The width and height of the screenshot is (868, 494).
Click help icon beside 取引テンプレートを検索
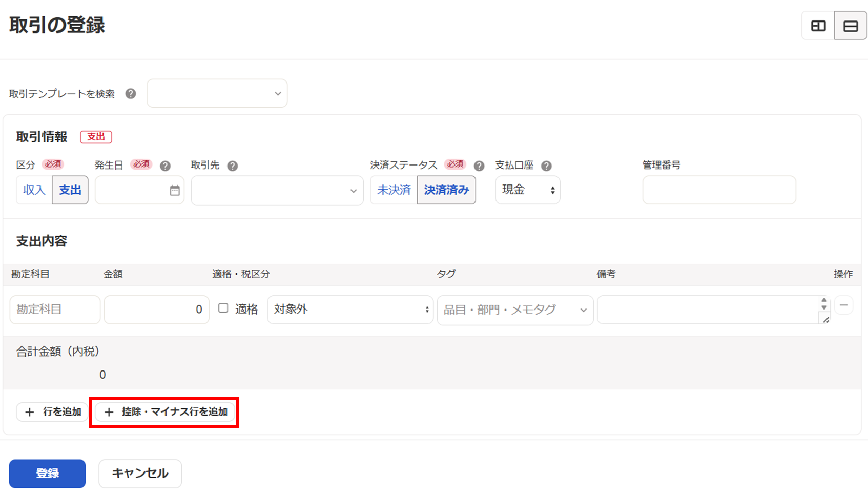tap(131, 94)
